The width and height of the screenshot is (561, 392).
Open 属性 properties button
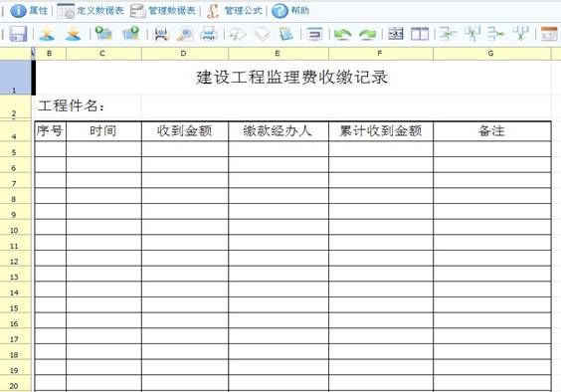29,11
